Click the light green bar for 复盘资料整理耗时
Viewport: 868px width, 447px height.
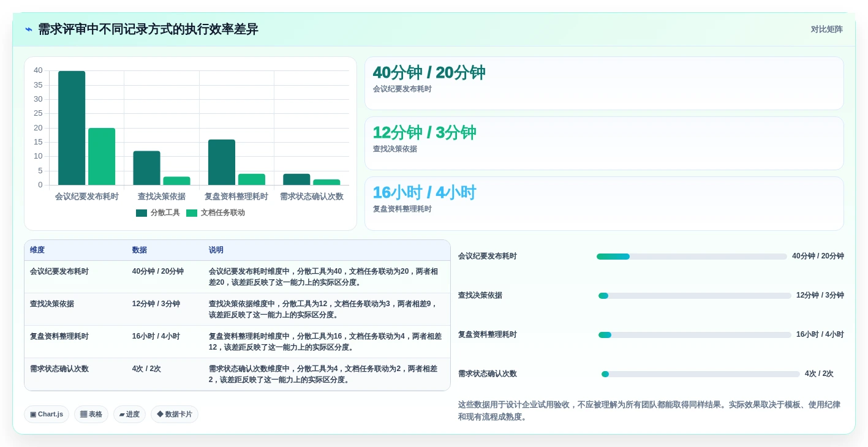point(252,179)
